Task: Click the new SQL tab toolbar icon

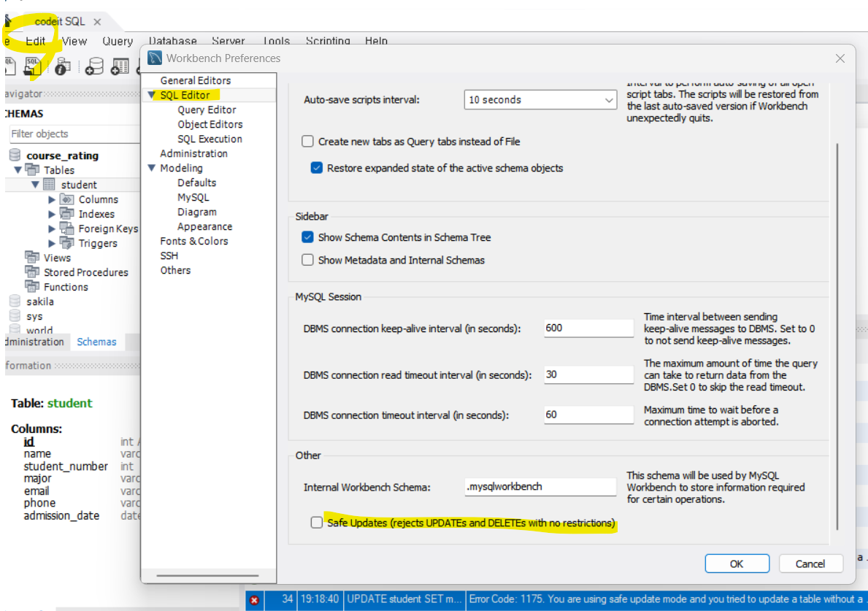Action: coord(9,66)
